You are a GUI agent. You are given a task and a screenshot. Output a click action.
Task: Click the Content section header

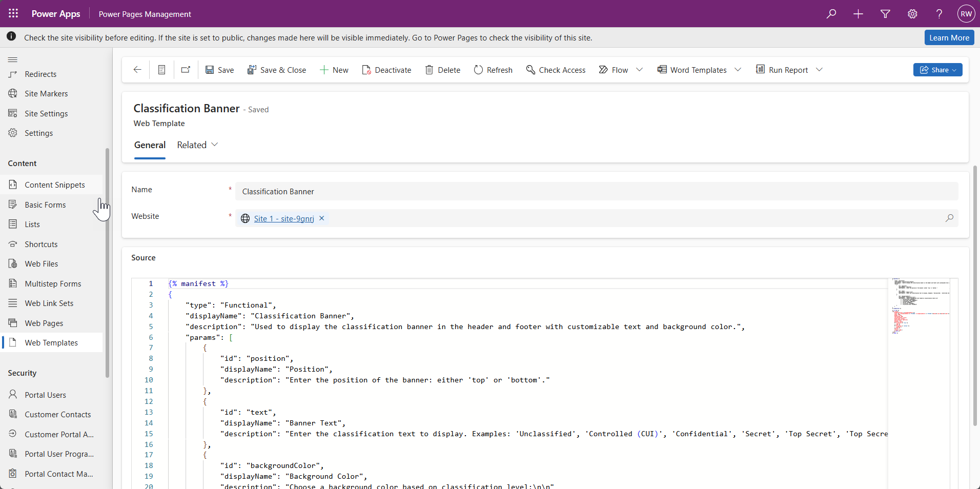coord(22,163)
